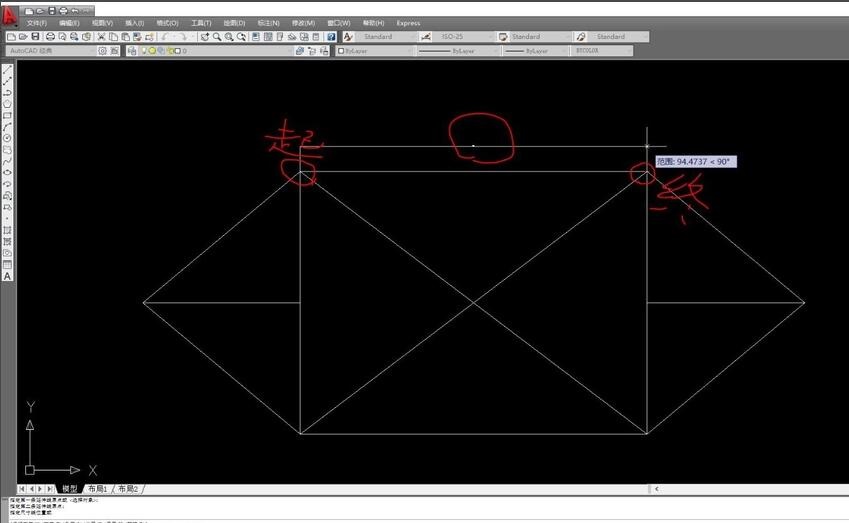Click the Cut scissors icon
The width and height of the screenshot is (849, 523).
(x=101, y=37)
